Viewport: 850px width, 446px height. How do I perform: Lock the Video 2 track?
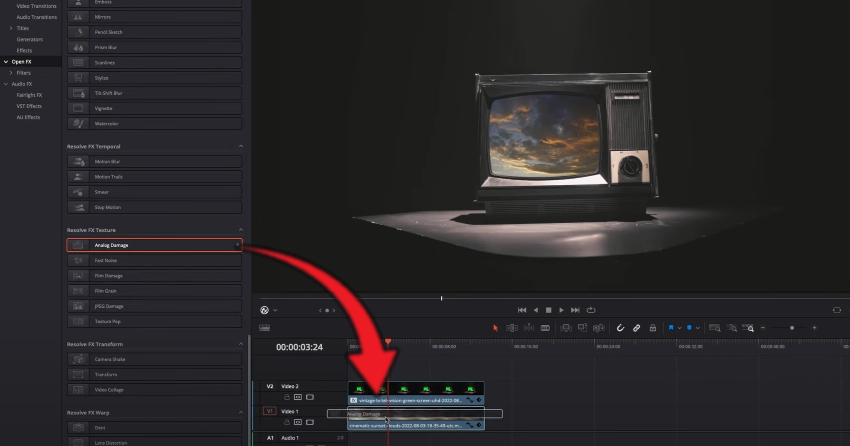click(287, 397)
